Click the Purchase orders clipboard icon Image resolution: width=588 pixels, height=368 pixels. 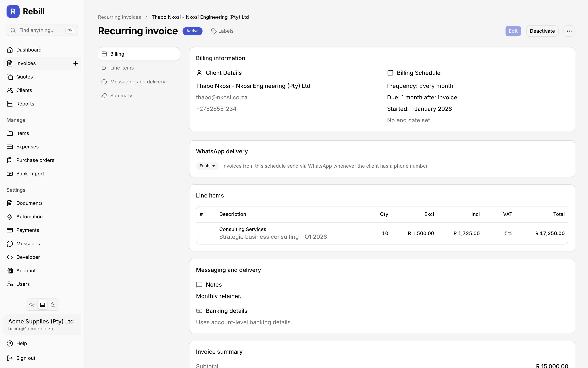[x=10, y=160]
